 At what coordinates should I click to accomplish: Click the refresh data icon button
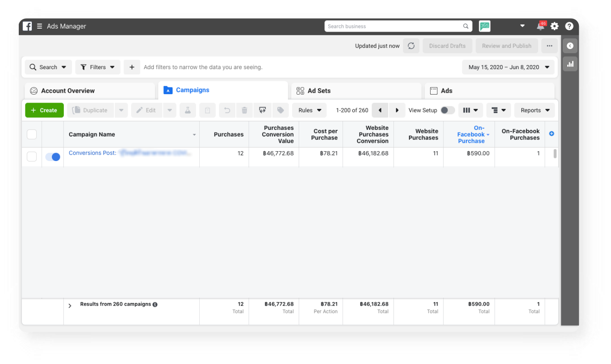point(411,46)
